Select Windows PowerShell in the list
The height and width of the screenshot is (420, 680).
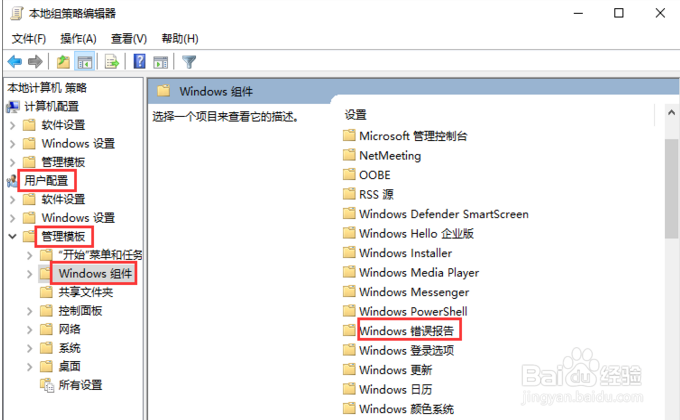click(x=413, y=311)
